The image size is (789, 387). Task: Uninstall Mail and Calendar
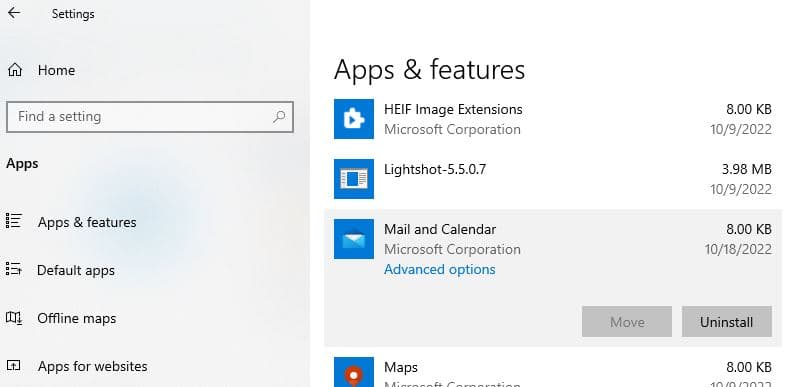pyautogui.click(x=727, y=322)
